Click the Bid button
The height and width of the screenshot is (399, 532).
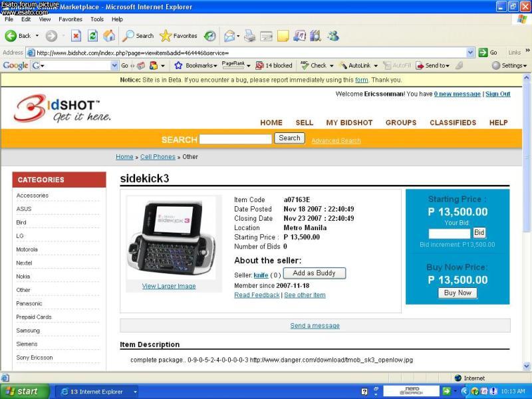click(479, 232)
